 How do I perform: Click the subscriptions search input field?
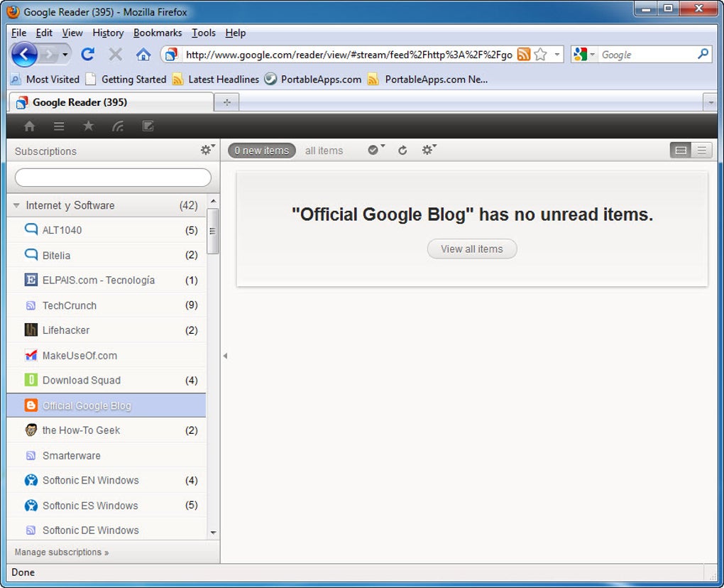tap(113, 178)
